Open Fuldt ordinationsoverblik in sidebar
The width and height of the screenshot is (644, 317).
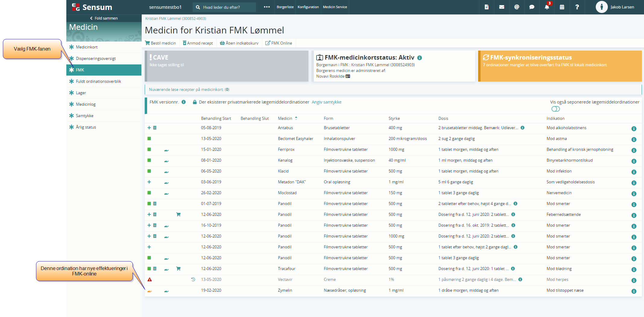[104, 81]
